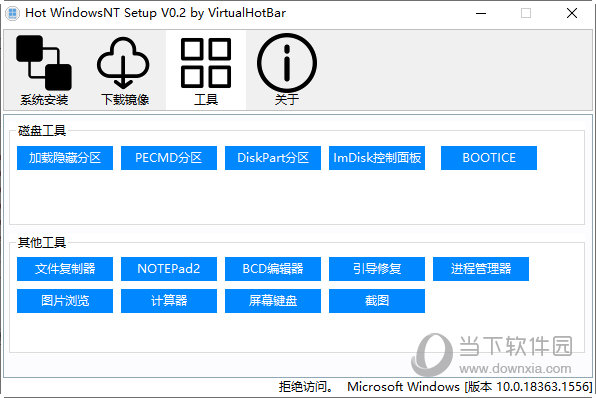This screenshot has width=596, height=398.
Task: Start 截图 screenshot tool
Action: pos(377,301)
